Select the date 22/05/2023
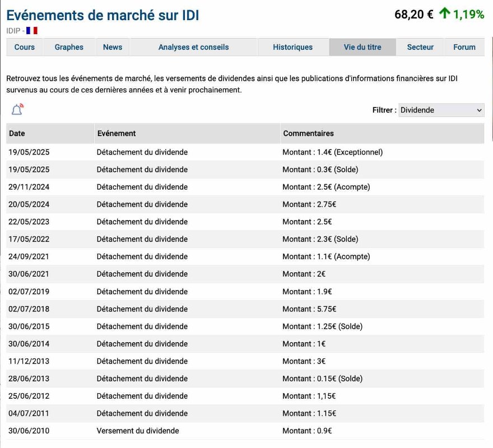The width and height of the screenshot is (493, 448). point(29,222)
